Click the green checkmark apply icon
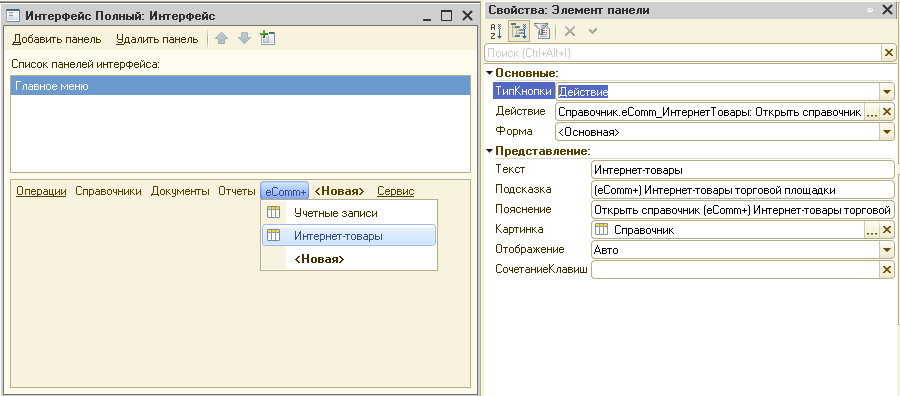The height and width of the screenshot is (396, 900). tap(593, 31)
